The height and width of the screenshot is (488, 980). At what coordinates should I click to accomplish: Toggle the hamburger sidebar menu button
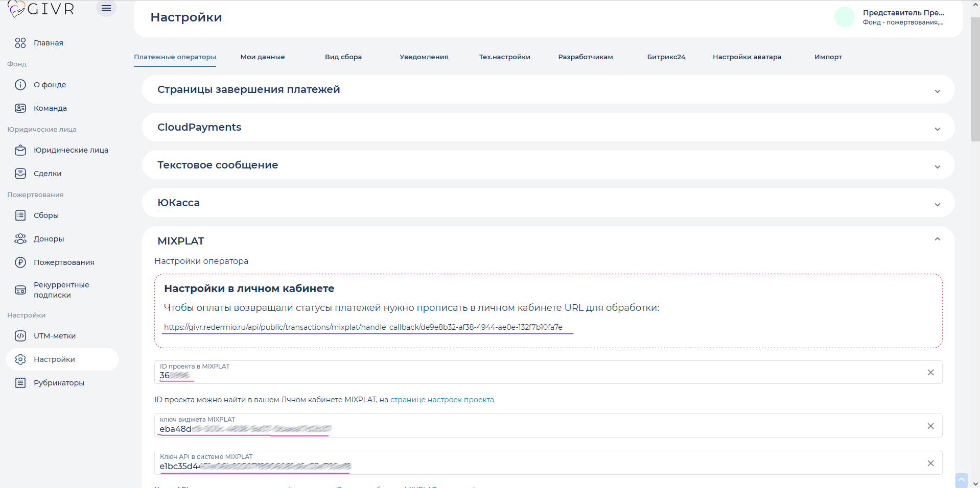click(x=106, y=8)
